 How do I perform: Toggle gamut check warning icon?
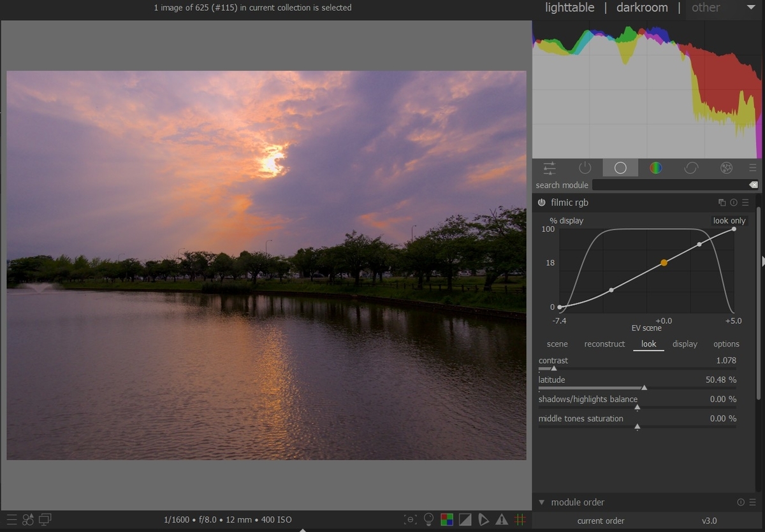[502, 520]
